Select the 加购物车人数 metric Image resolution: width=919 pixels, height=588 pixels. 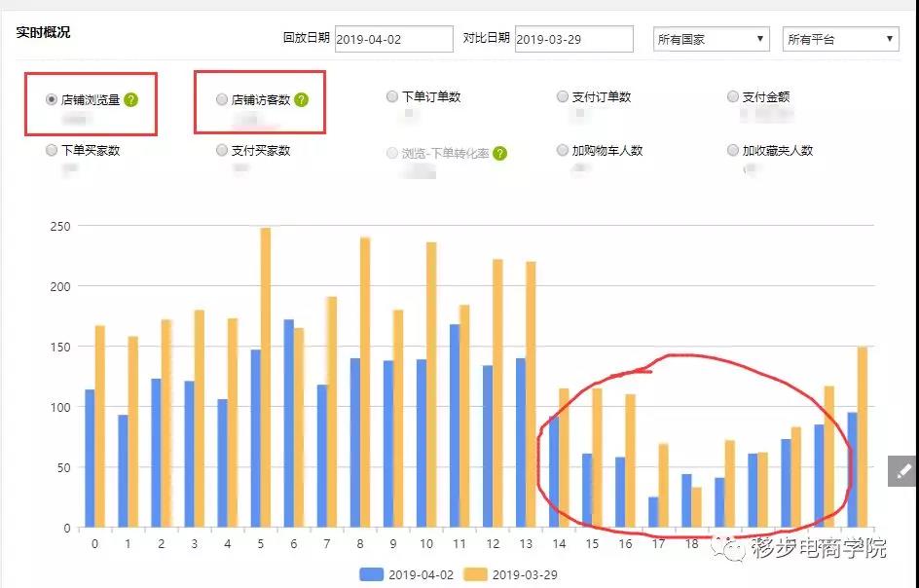point(563,151)
